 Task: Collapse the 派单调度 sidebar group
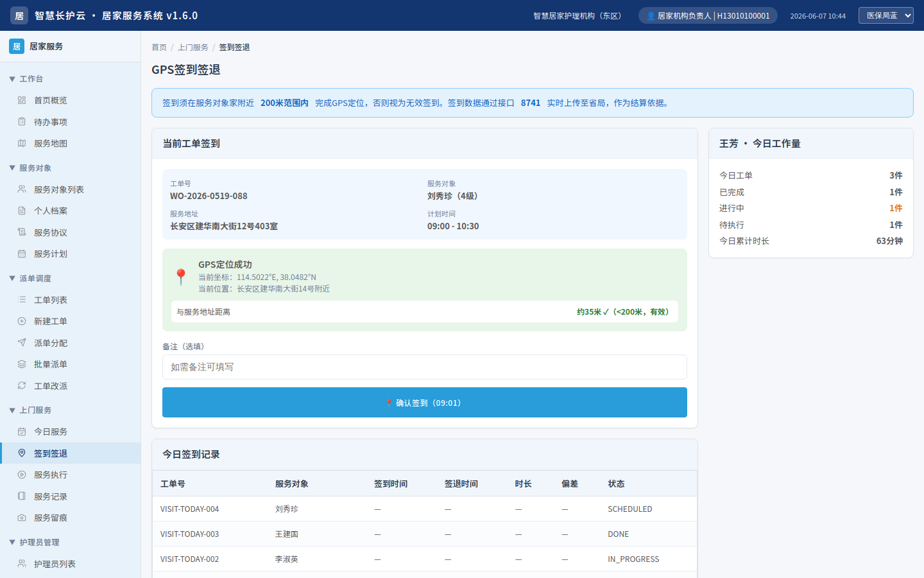pos(12,279)
